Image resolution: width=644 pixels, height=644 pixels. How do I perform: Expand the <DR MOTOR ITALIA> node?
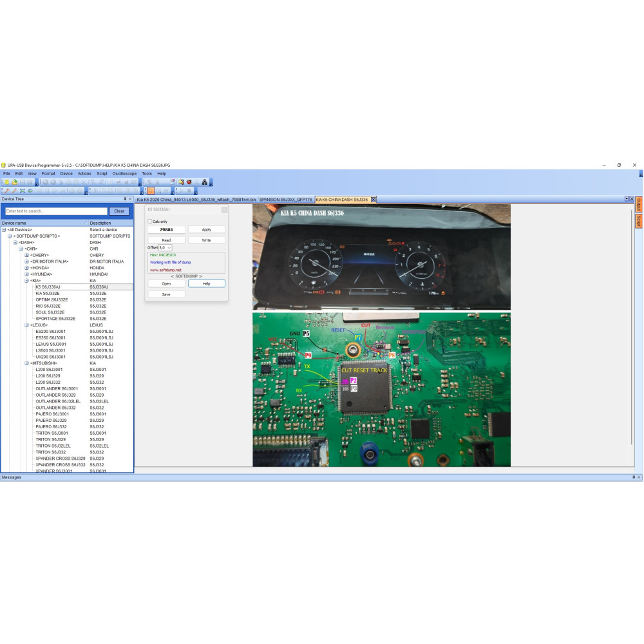point(26,261)
